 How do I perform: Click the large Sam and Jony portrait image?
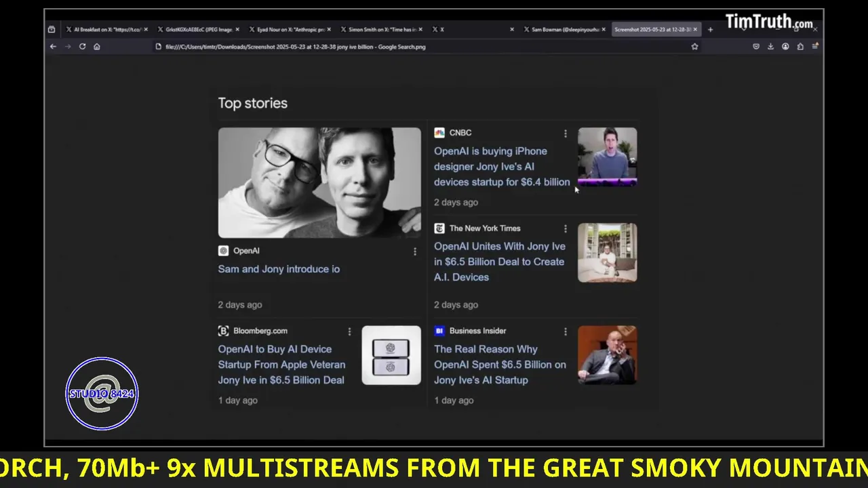pyautogui.click(x=319, y=182)
